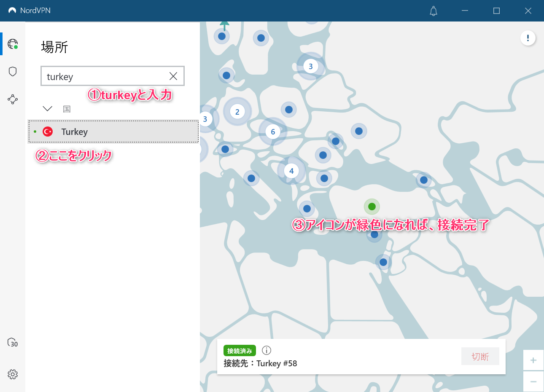
Task: Clear the turkey search text with X
Action: tap(173, 76)
